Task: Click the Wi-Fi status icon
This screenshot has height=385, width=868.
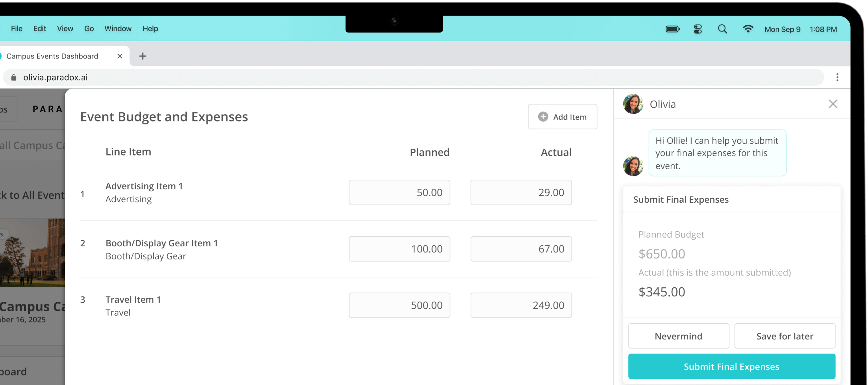Action: click(x=748, y=29)
